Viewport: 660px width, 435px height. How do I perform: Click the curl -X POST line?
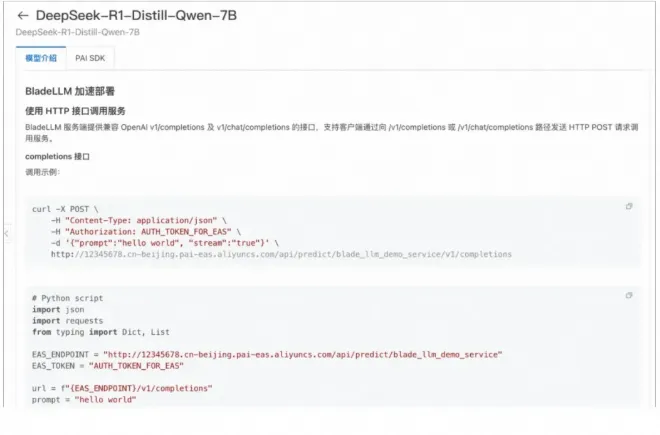click(65, 209)
